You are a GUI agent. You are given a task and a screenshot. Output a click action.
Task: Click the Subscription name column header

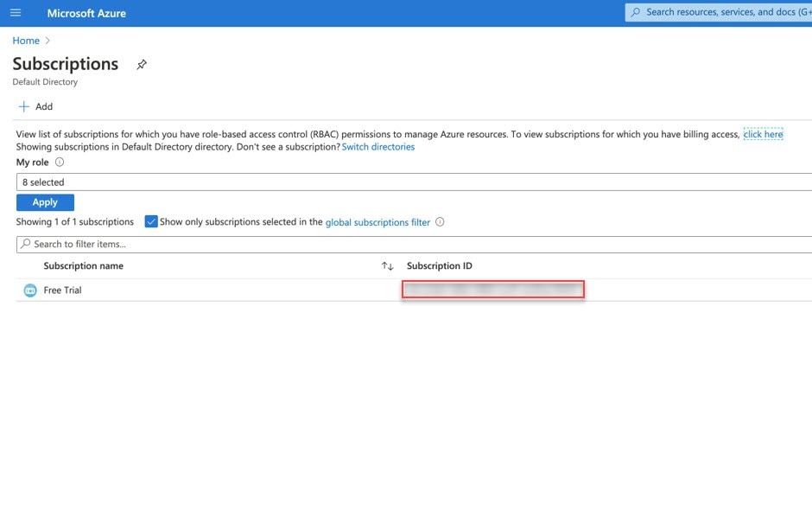point(84,266)
